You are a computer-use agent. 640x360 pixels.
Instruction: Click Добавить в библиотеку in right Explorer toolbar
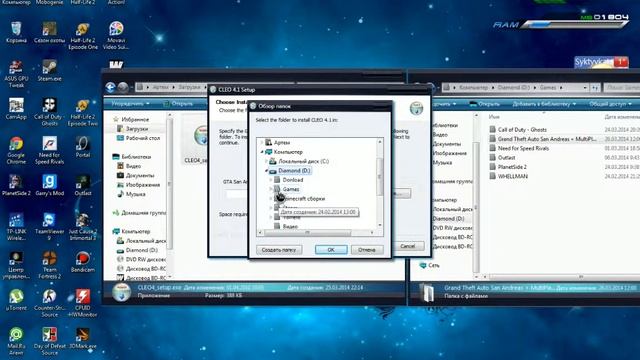click(x=544, y=104)
